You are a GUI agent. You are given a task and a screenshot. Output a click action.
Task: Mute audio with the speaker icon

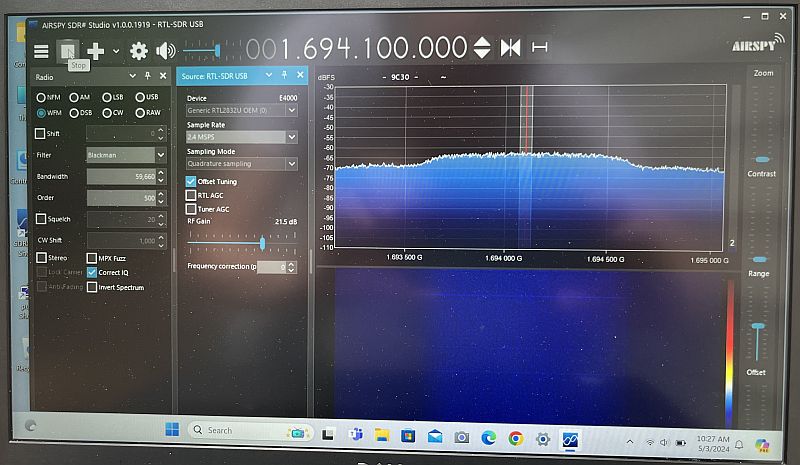click(165, 50)
